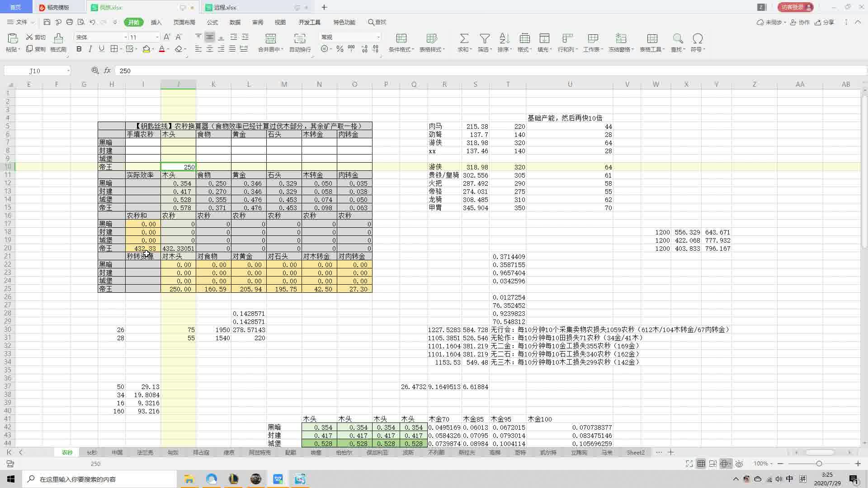Click the 查找 search button in menu bar
Viewport: 868px width, 488px height.
point(377,22)
